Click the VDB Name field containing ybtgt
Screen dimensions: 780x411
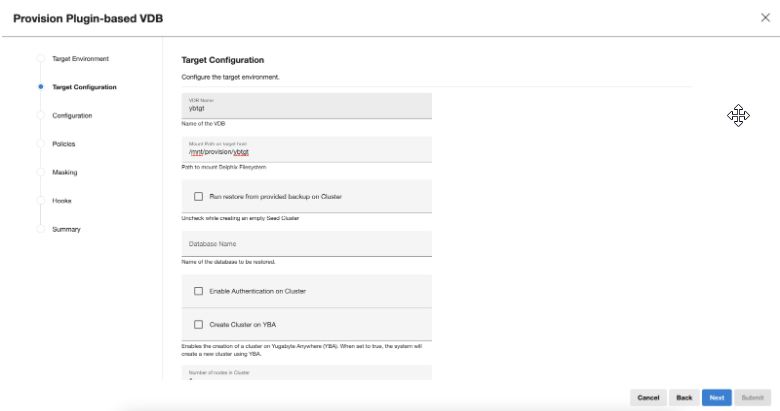306,107
